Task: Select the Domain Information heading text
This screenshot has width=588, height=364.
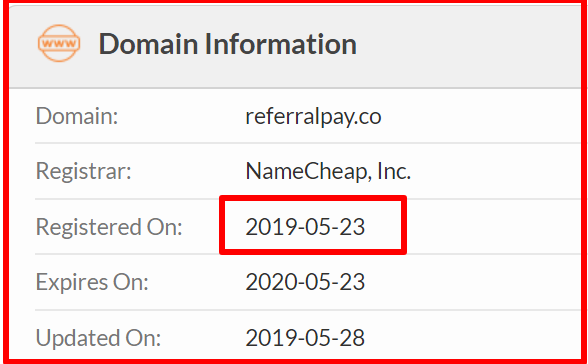Action: click(x=227, y=44)
